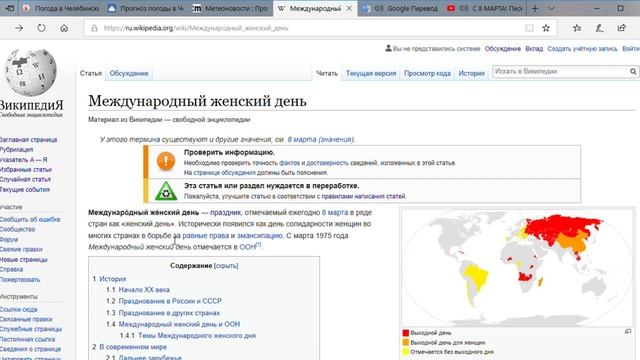Open the favorites hub icon
Image resolution: width=640 pixels, height=360 pixels.
tap(577, 28)
